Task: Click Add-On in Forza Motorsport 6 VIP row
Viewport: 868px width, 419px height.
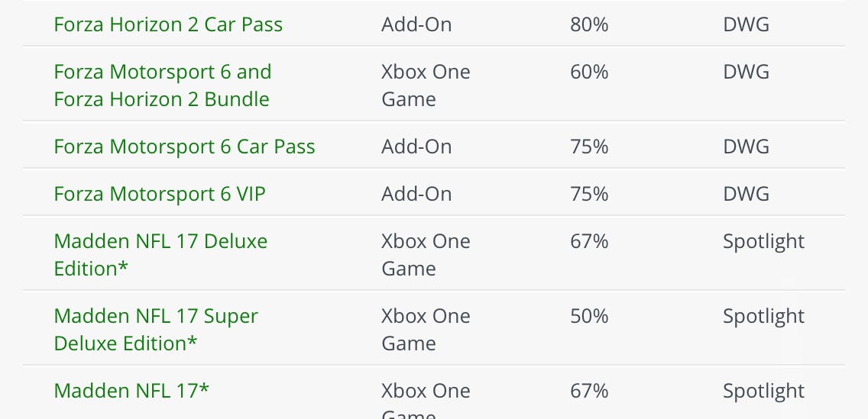Action: [x=416, y=194]
